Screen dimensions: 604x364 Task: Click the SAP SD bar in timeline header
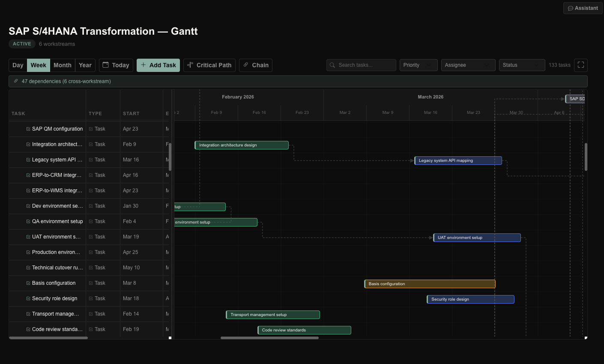point(575,99)
